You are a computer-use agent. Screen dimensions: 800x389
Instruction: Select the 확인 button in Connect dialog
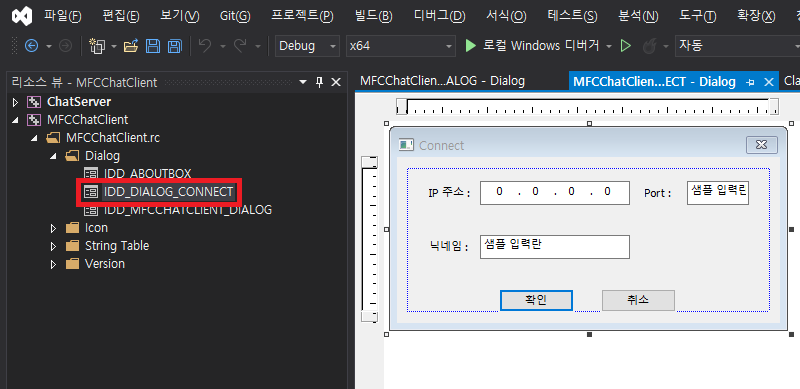[536, 300]
